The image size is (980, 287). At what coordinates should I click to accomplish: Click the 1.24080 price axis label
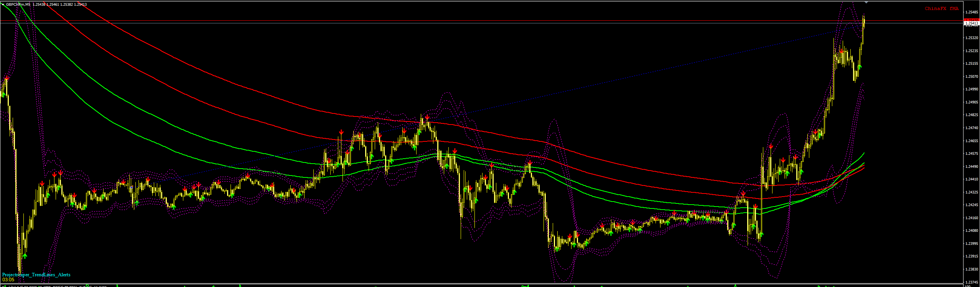click(x=971, y=231)
